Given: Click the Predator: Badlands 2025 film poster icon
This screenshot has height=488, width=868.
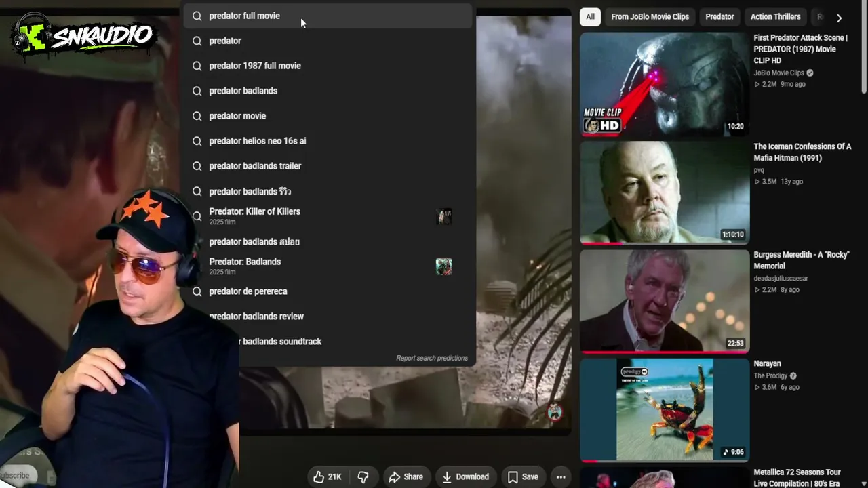Looking at the screenshot, I should 444,266.
